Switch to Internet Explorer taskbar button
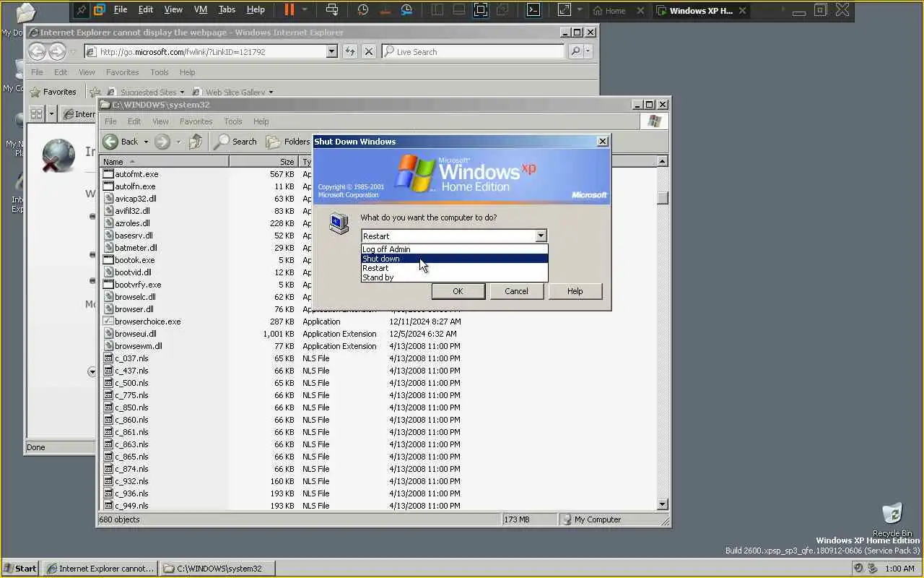924x578 pixels. click(x=100, y=569)
